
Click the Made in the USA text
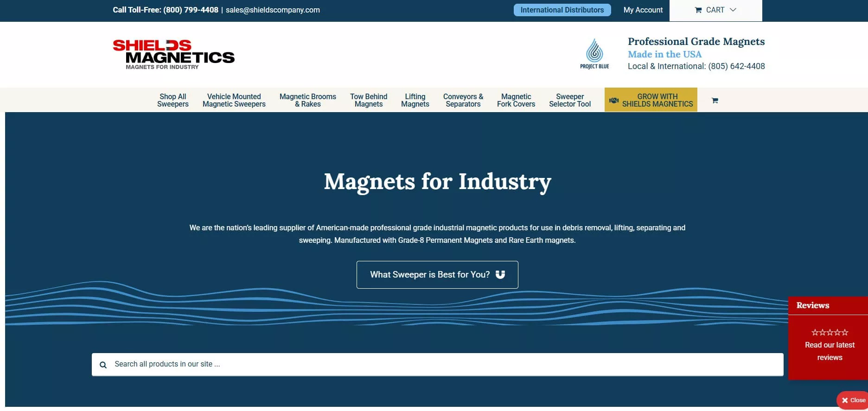click(664, 54)
